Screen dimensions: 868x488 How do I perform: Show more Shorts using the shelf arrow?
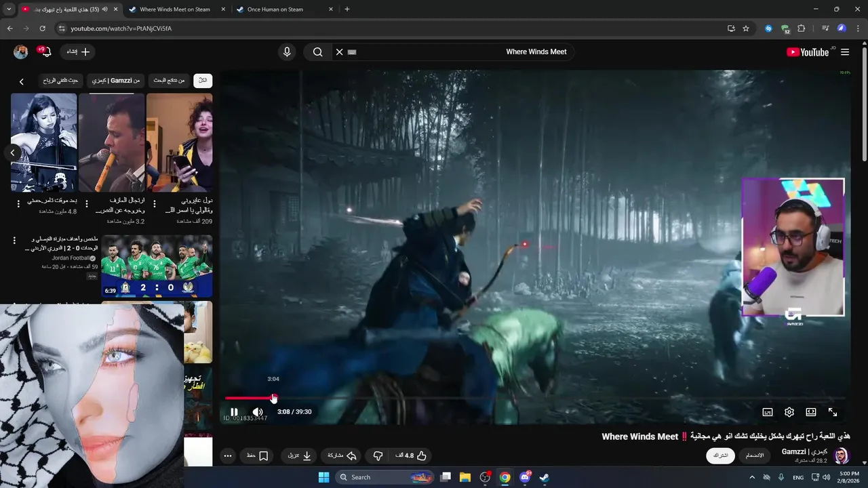(12, 152)
